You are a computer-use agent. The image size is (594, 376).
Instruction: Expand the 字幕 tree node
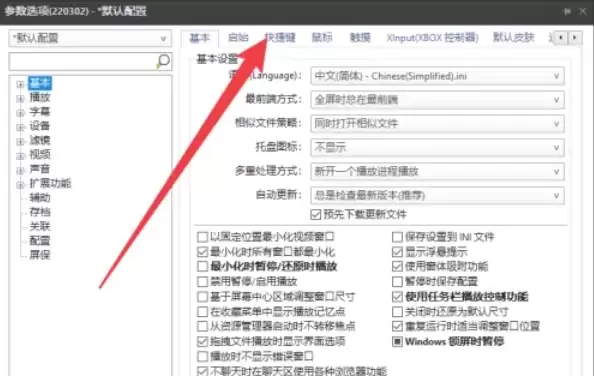pyautogui.click(x=20, y=113)
